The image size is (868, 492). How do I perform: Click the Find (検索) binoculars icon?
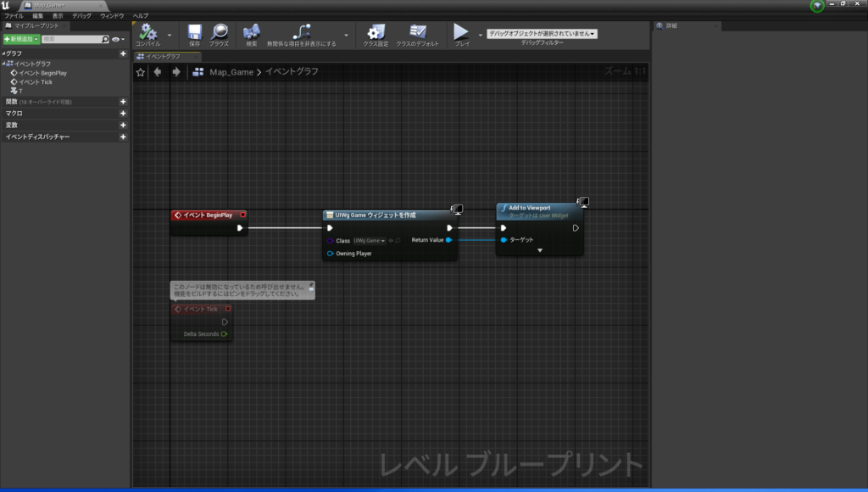pos(251,33)
